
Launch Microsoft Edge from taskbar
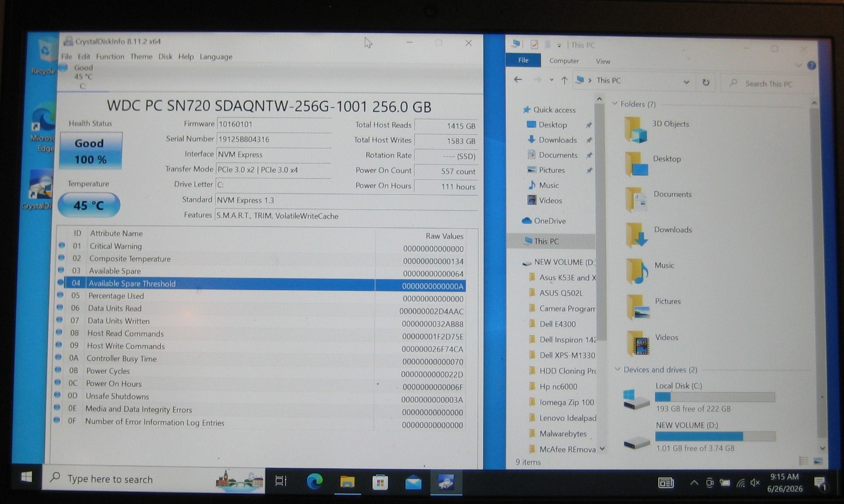pos(314,481)
